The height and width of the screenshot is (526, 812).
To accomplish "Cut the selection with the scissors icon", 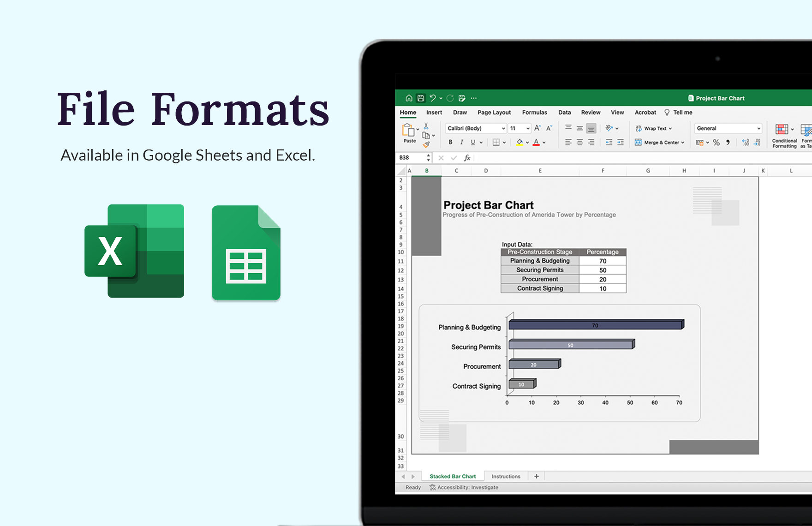I will point(426,126).
